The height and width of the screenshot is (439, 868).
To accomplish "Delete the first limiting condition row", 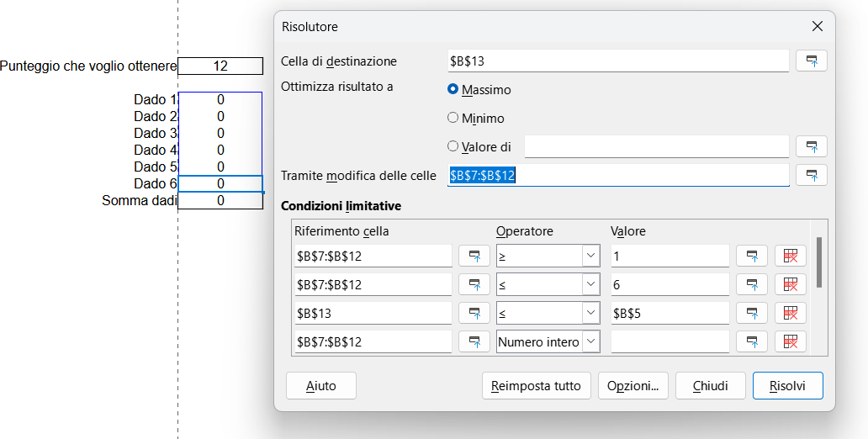I will click(790, 256).
